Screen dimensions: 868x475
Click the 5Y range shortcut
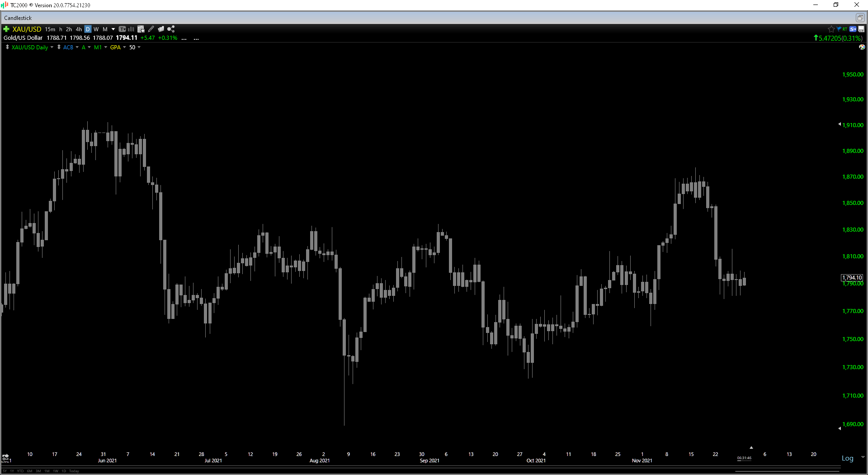pyautogui.click(x=5, y=471)
